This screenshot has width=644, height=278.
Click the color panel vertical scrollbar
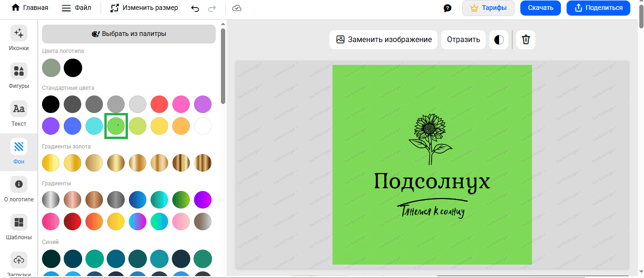point(223,66)
